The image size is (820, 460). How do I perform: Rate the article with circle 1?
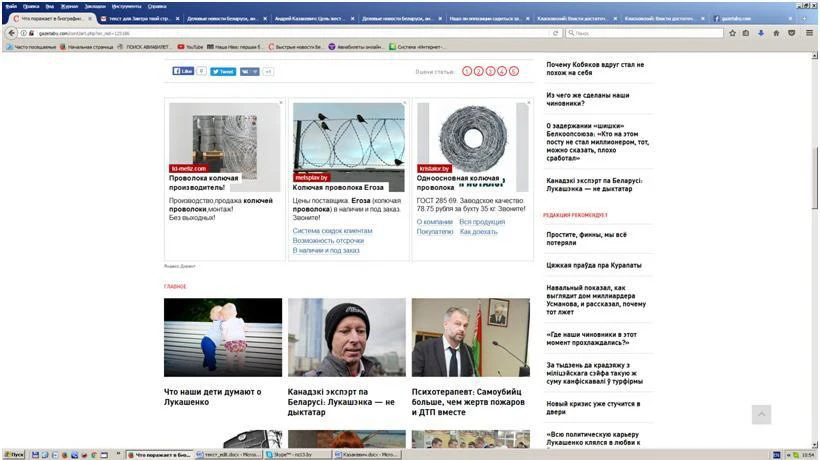pyautogui.click(x=467, y=71)
